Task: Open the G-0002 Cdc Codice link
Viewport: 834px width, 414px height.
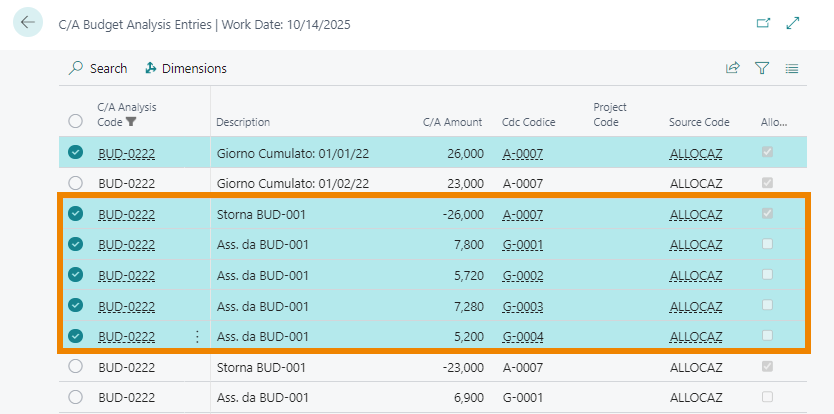Action: click(x=522, y=275)
